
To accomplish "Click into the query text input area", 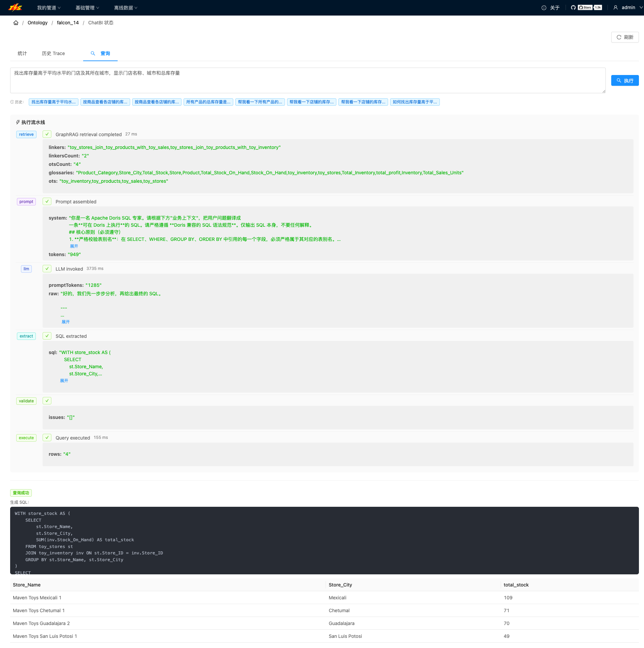I will pyautogui.click(x=308, y=80).
